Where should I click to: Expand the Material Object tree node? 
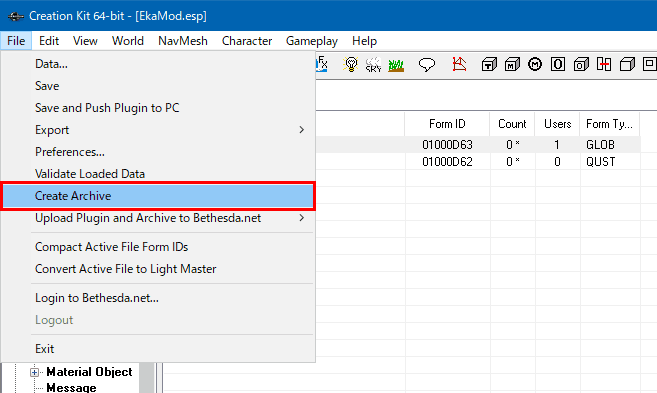point(34,372)
